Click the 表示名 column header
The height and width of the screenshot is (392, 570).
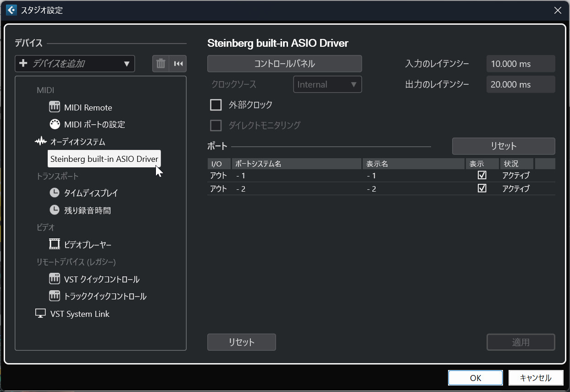tap(413, 164)
